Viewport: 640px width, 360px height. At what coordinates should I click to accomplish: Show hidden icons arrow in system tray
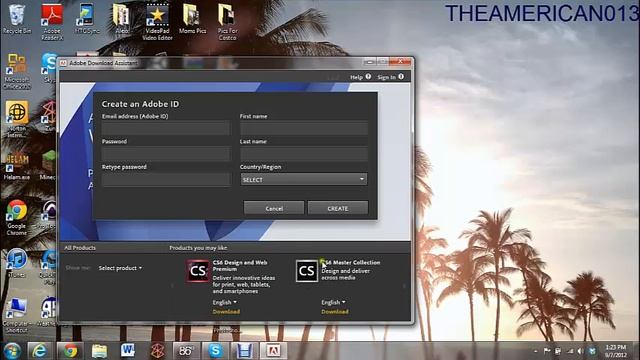(535, 351)
